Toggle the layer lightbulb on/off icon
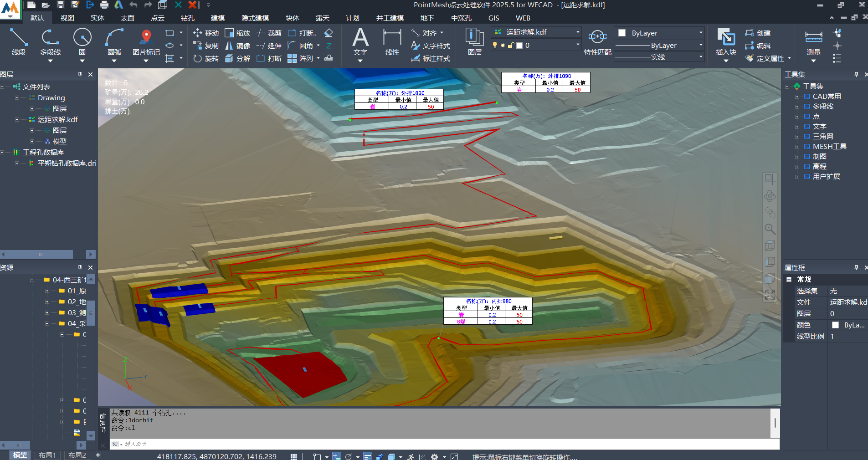Screen dimensions: 868x460 click(495, 46)
